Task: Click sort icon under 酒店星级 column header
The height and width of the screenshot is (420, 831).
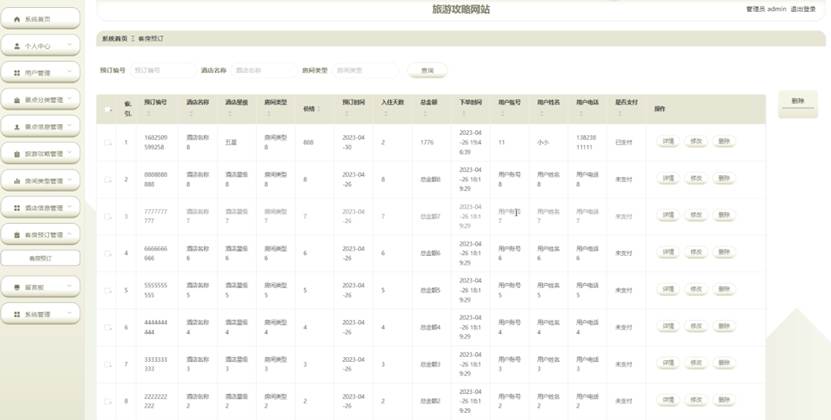Action: 229,113
